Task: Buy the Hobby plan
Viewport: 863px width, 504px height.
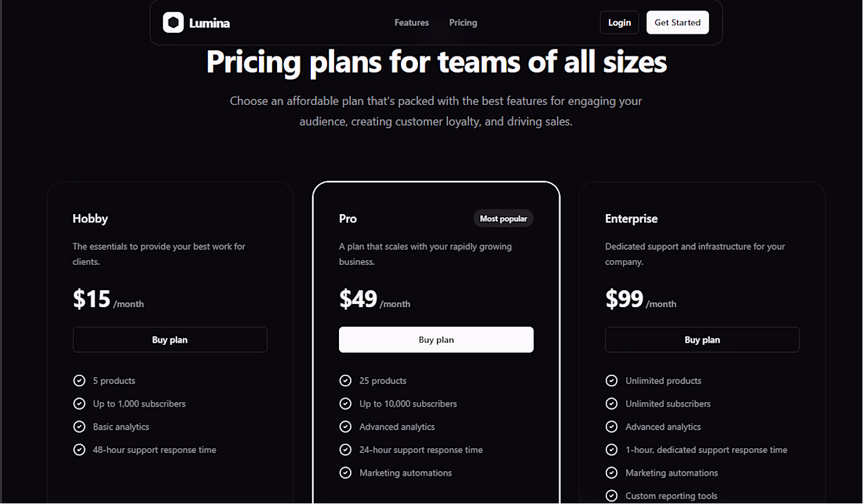Action: (x=170, y=339)
